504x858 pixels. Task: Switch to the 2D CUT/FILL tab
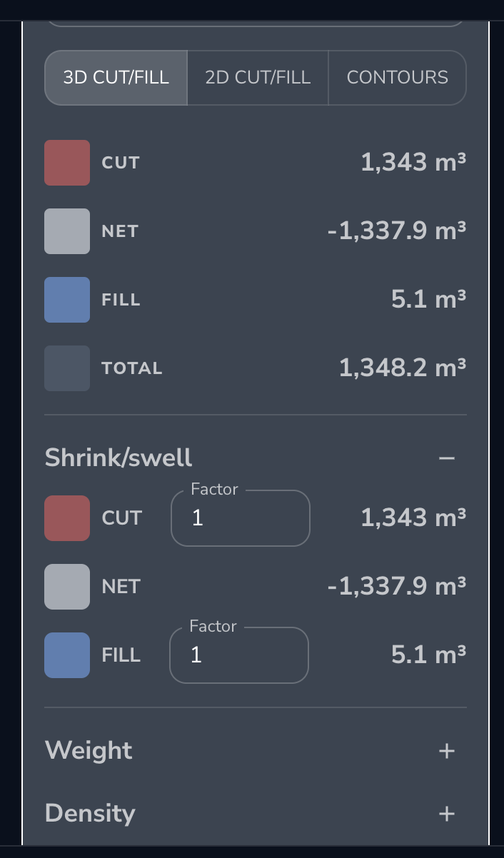click(x=257, y=77)
